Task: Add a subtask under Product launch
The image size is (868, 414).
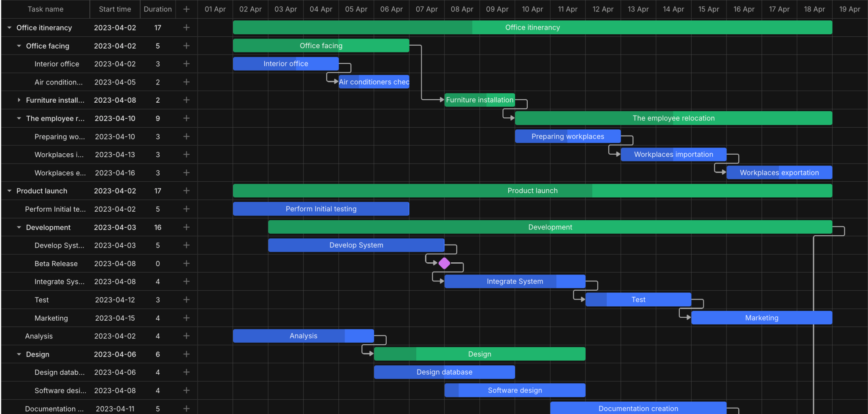Action: coord(186,191)
